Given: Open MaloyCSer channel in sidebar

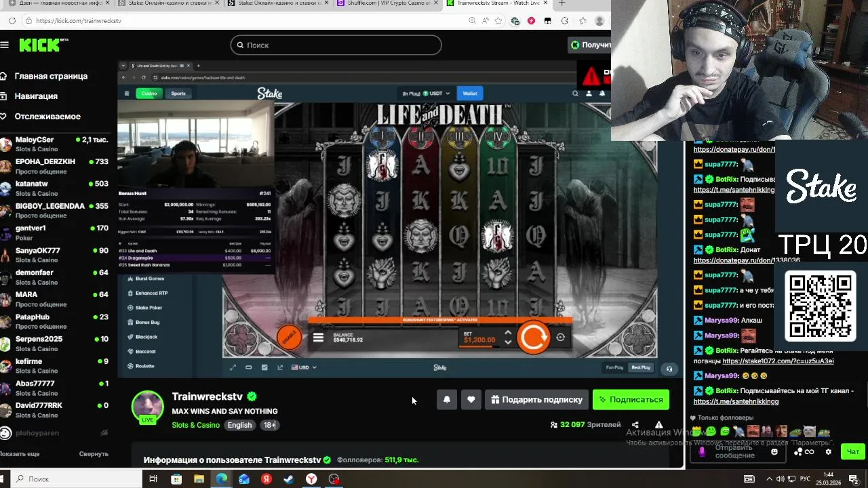Looking at the screenshot, I should [54, 144].
